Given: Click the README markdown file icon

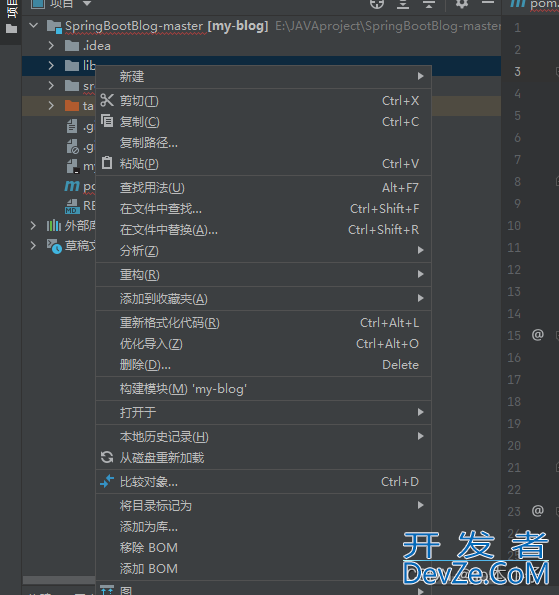Looking at the screenshot, I should [72, 206].
